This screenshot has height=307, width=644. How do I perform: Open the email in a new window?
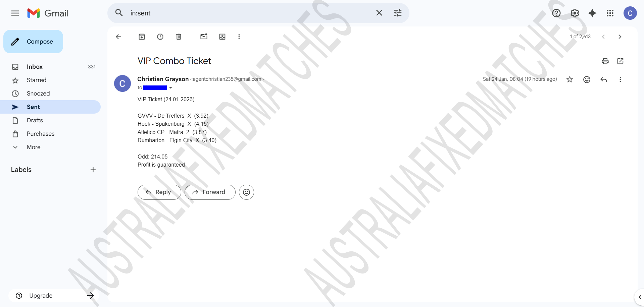click(x=621, y=61)
